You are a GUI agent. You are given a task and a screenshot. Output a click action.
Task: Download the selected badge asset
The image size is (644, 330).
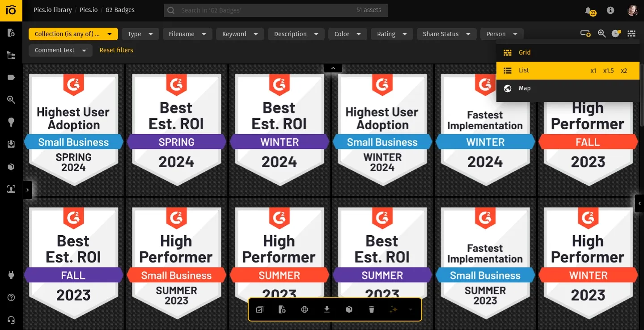[326, 309]
